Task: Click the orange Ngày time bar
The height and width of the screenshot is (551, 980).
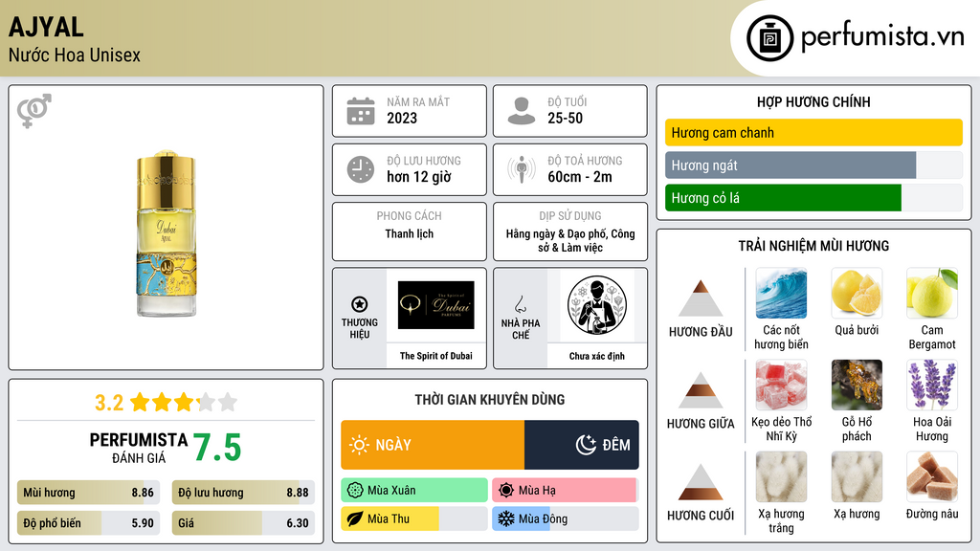Action: [433, 445]
